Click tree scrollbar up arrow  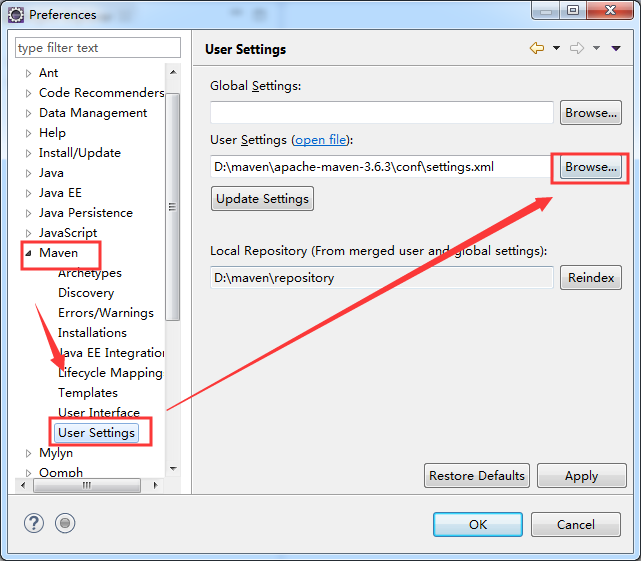tap(173, 72)
